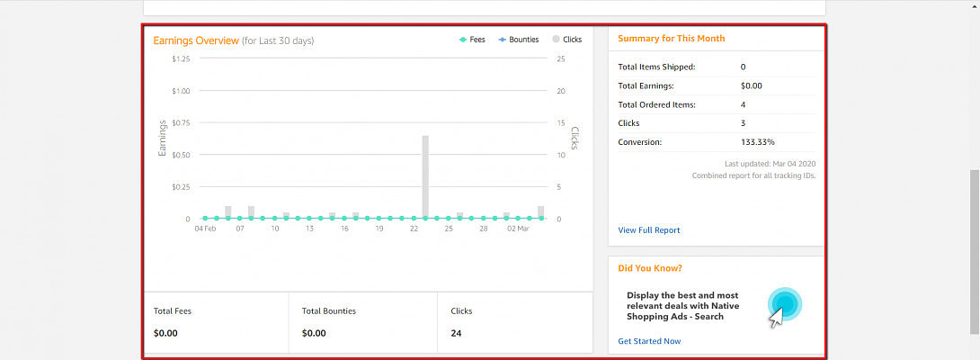Click the Get Started Now link
Image resolution: width=980 pixels, height=360 pixels.
pos(649,341)
